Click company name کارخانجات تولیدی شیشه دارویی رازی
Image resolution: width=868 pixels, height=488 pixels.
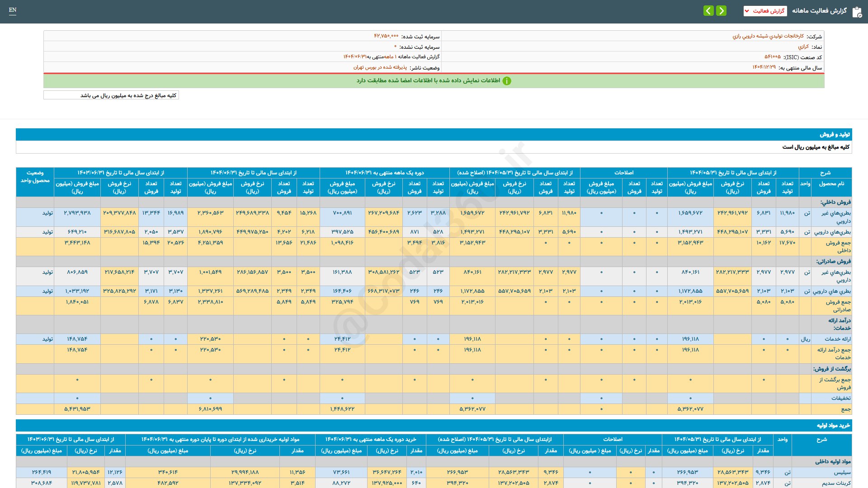click(768, 36)
